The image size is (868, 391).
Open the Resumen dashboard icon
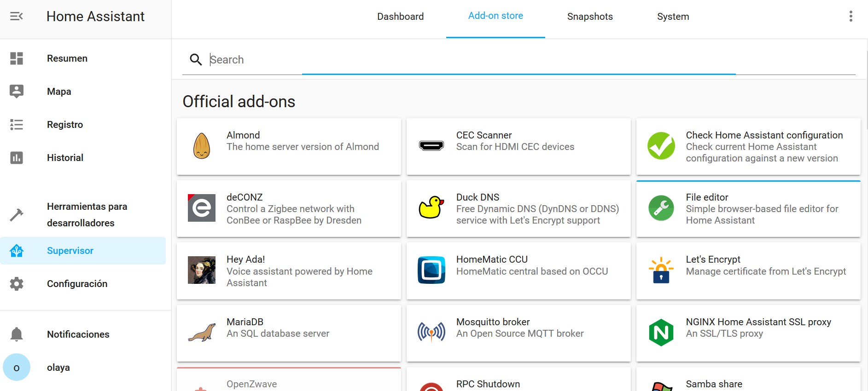pyautogui.click(x=17, y=58)
